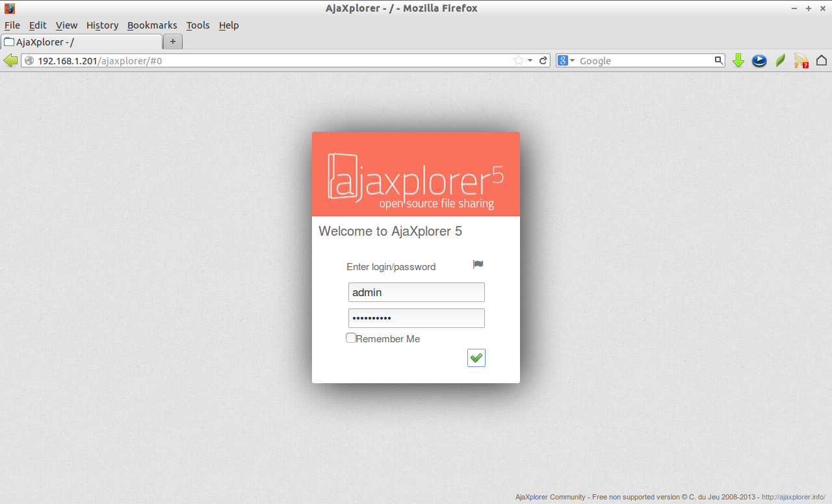This screenshot has height=504, width=832.
Task: Reload the current page
Action: (543, 60)
